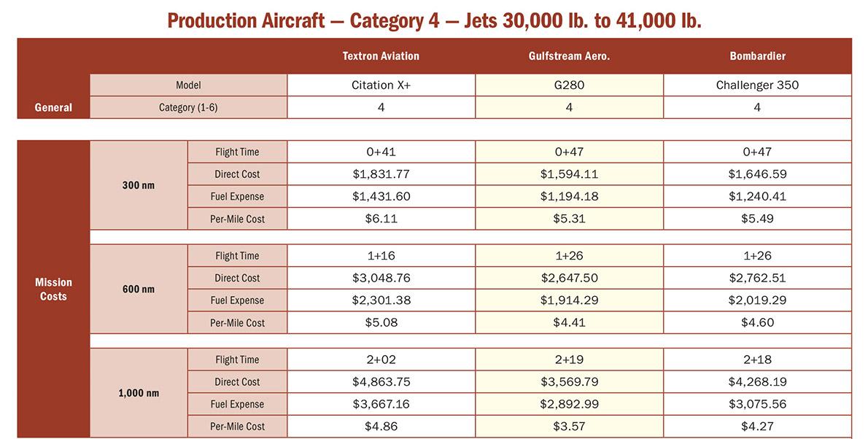Select Citation X+ 600 nm per-mile cost $5.08

tap(381, 322)
